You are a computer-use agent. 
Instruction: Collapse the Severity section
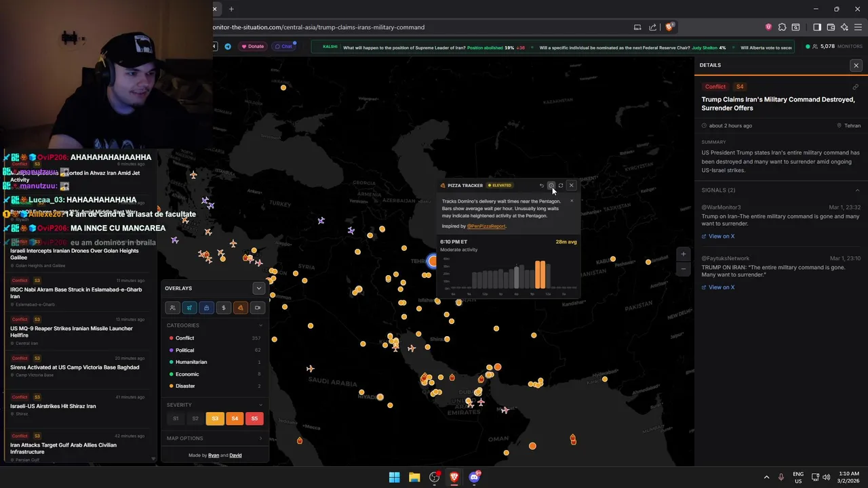click(x=260, y=405)
